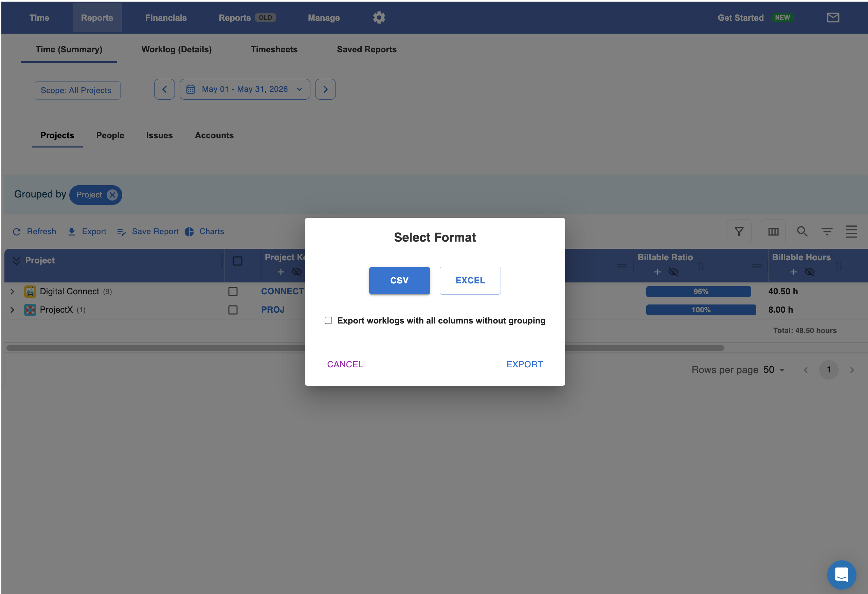
Task: Open rows per page dropdown
Action: (x=774, y=370)
